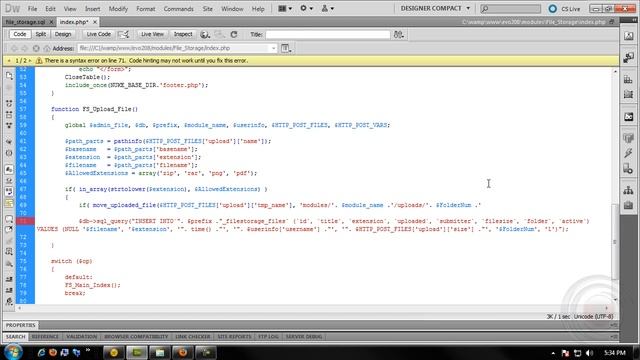Open the Site dropdown icon in application bar

[328, 8]
